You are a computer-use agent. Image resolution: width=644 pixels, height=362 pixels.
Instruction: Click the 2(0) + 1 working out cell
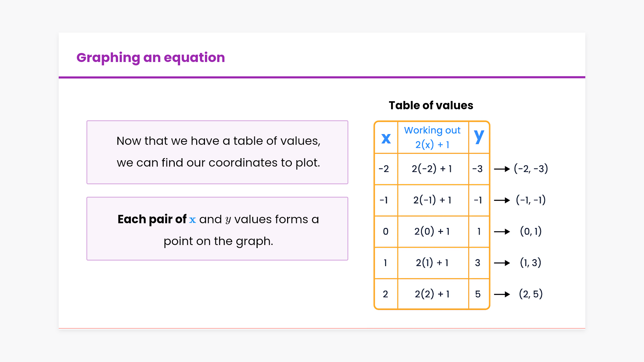432,232
